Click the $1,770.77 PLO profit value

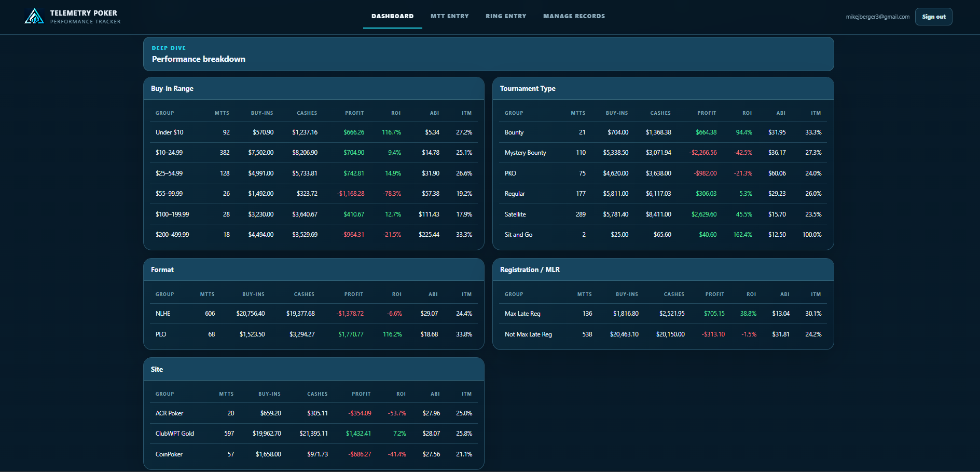click(x=351, y=334)
